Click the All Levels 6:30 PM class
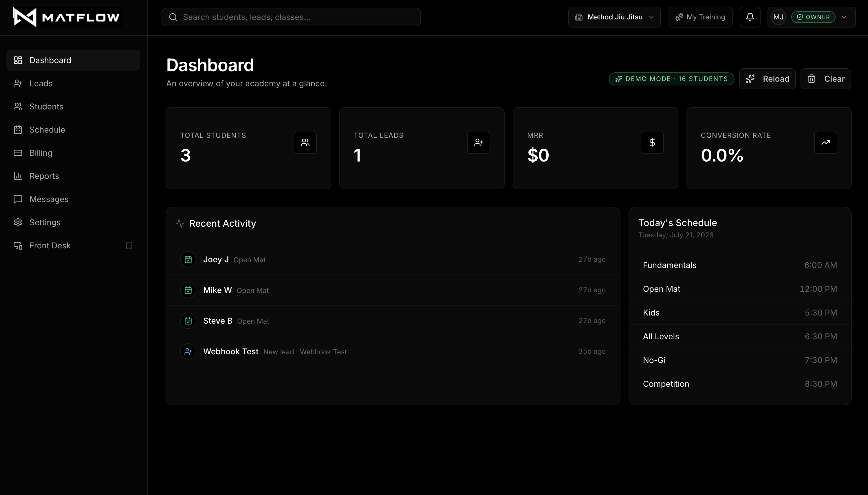 click(x=740, y=336)
